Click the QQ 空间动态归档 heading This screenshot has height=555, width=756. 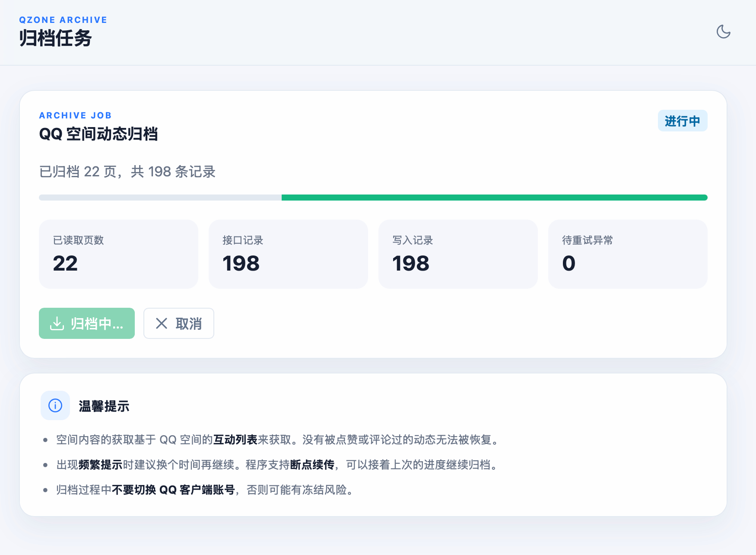[x=98, y=134]
